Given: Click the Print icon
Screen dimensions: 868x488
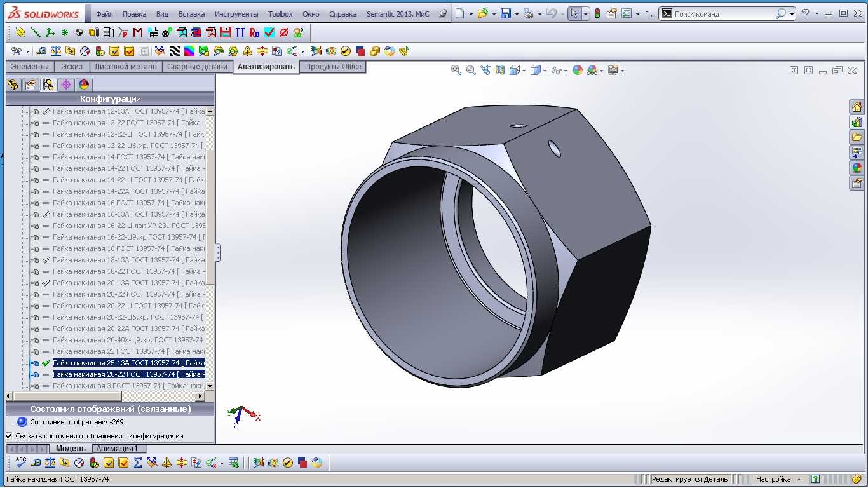Looking at the screenshot, I should point(528,13).
